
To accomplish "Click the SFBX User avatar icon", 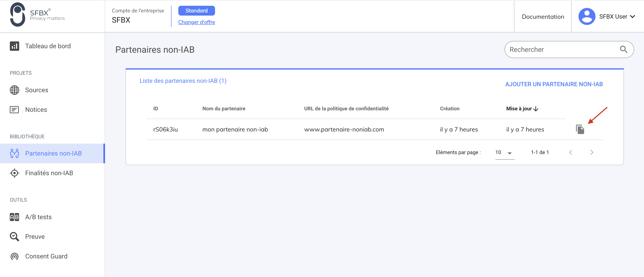I will point(587,16).
